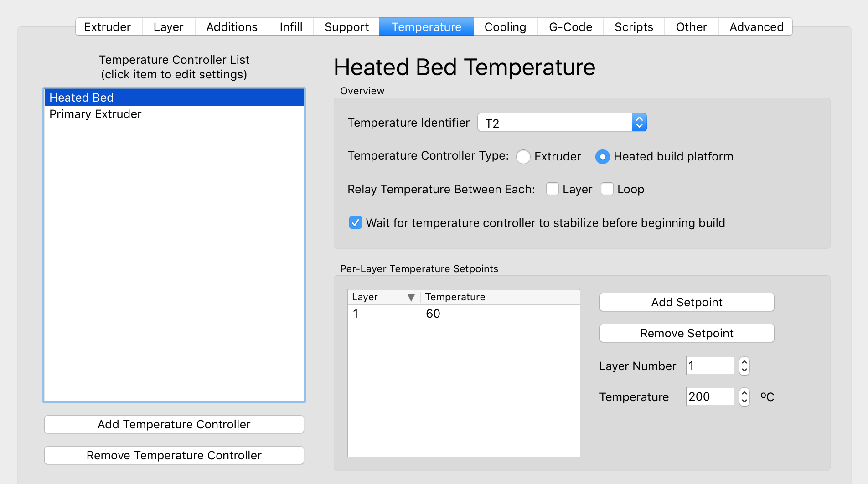The height and width of the screenshot is (484, 868).
Task: Go to the Infill tab
Action: (x=291, y=27)
